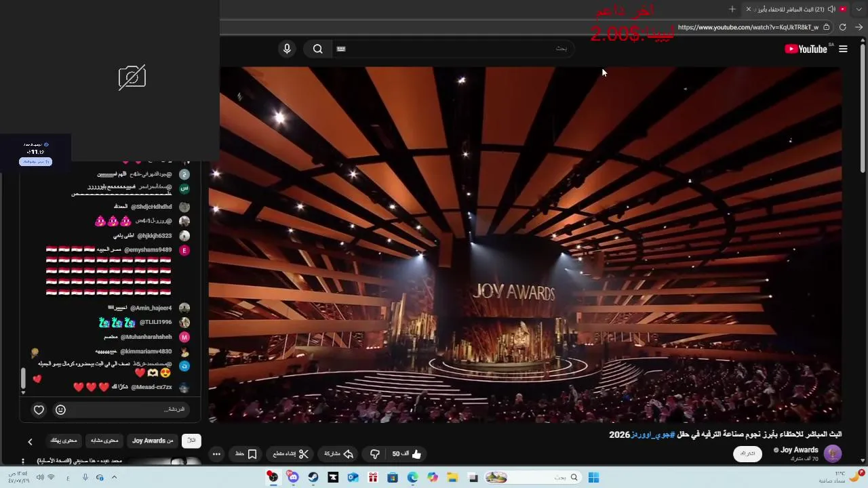Open the three-dot menu of recommended video
This screenshot has height=488, width=868.
pyautogui.click(x=22, y=462)
